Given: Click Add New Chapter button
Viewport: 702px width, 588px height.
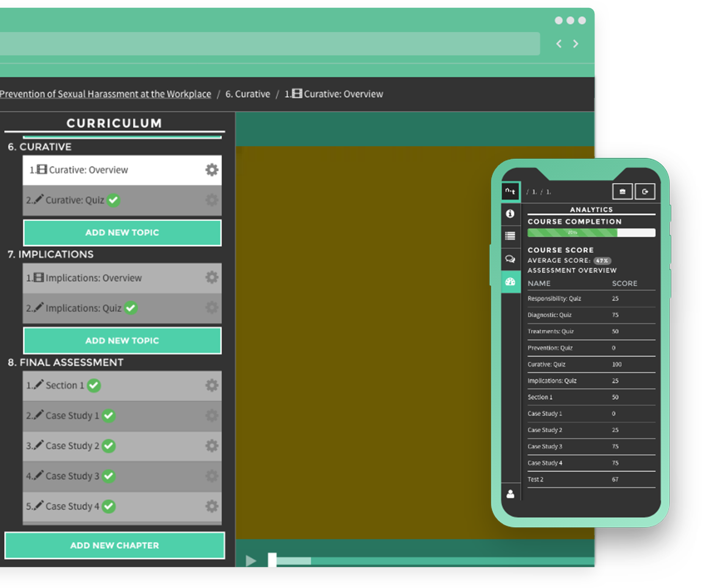Looking at the screenshot, I should [x=115, y=545].
